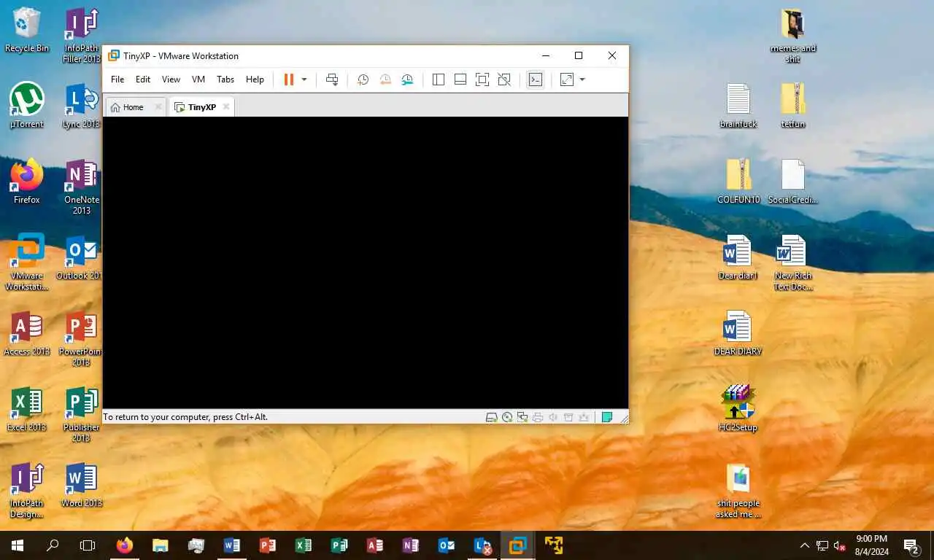
Task: Click the 9:00 PM taskbar clock
Action: click(871, 545)
